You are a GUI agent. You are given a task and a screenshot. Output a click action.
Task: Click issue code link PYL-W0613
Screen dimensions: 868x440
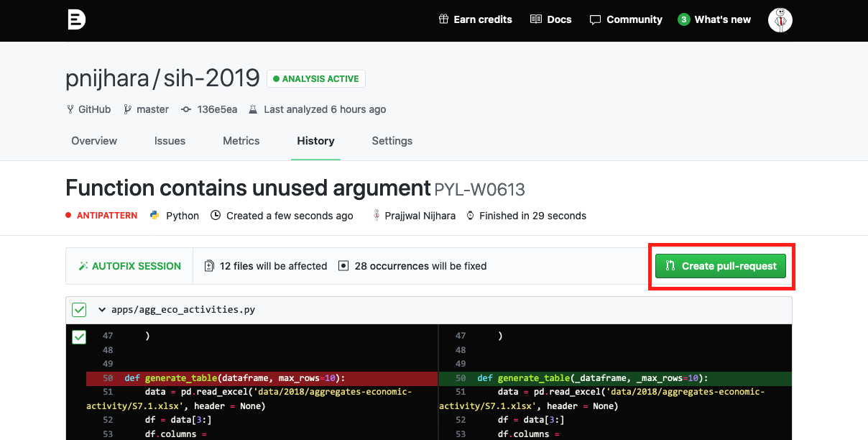click(x=479, y=189)
